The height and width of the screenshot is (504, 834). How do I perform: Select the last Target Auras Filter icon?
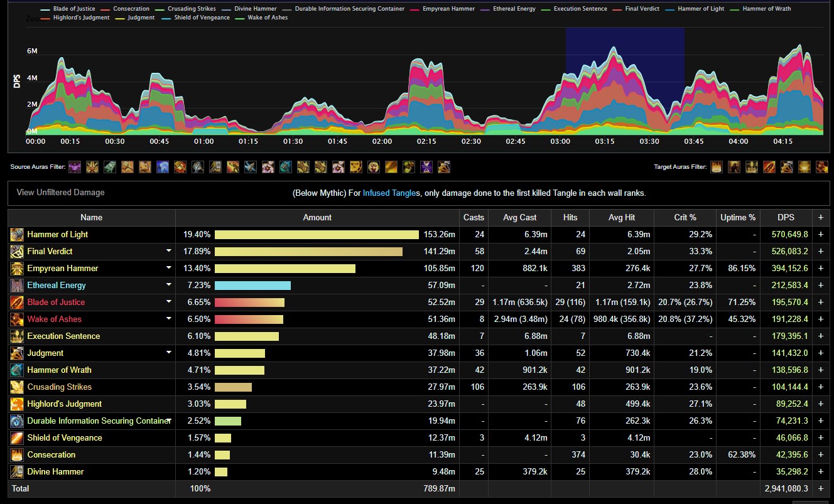[822, 167]
